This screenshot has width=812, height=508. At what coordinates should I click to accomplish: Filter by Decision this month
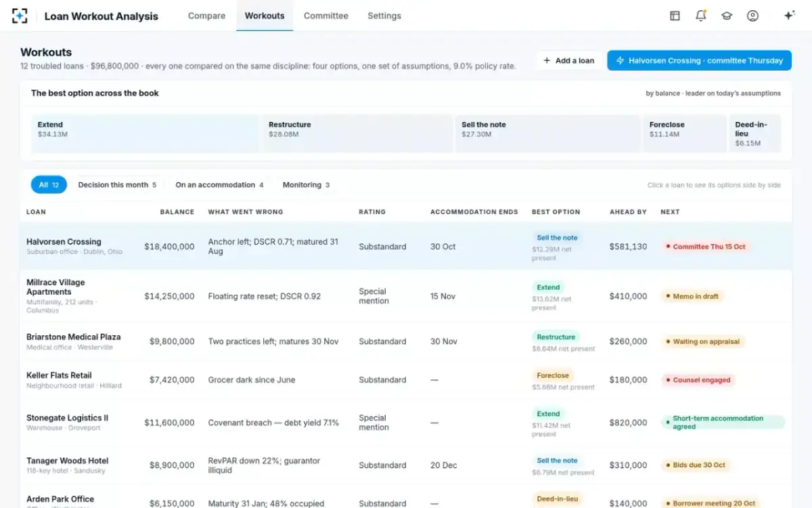click(x=117, y=185)
